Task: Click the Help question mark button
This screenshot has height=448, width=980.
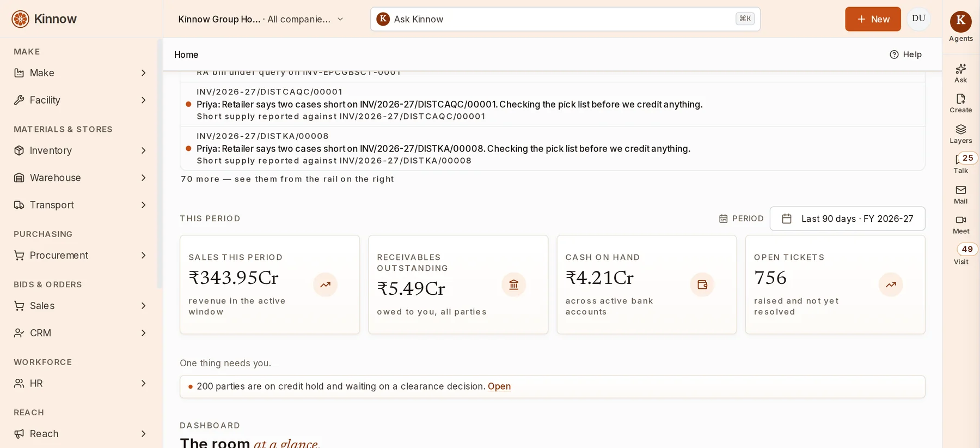Action: pyautogui.click(x=905, y=55)
